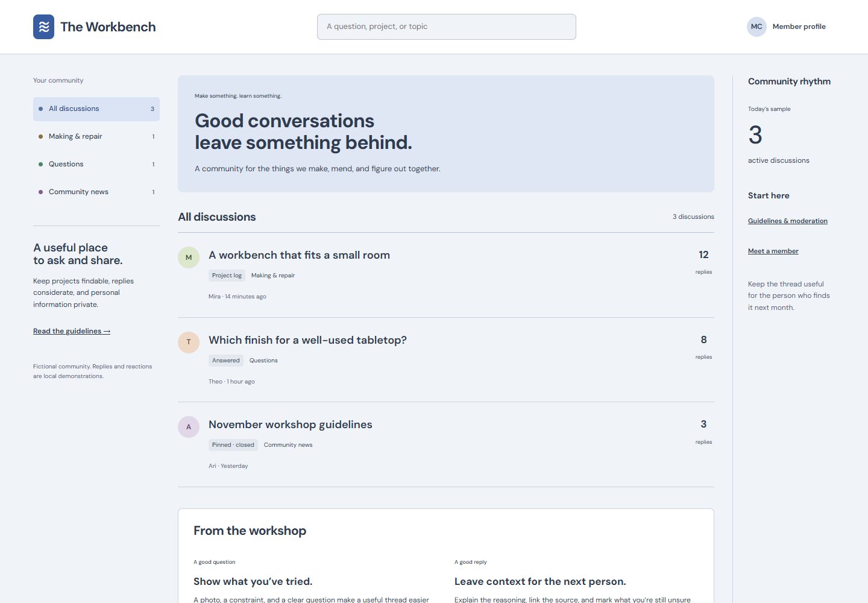Viewport: 868px width, 603px height.
Task: Click Ari's A avatar circle
Action: click(x=189, y=427)
